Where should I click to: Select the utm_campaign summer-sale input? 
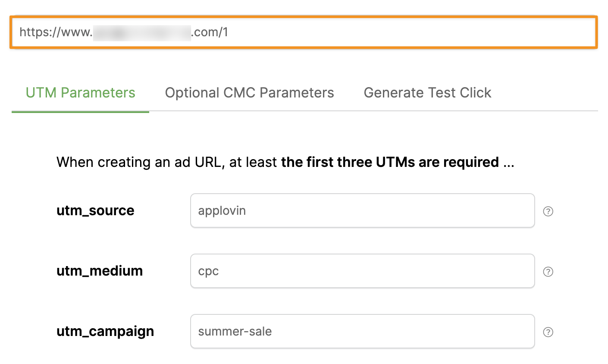pos(362,331)
